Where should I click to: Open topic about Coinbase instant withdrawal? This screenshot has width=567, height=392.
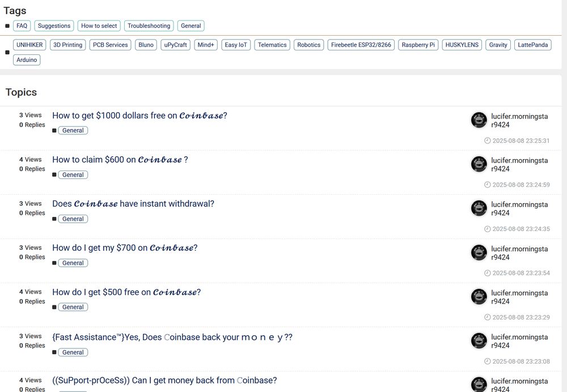click(x=133, y=204)
